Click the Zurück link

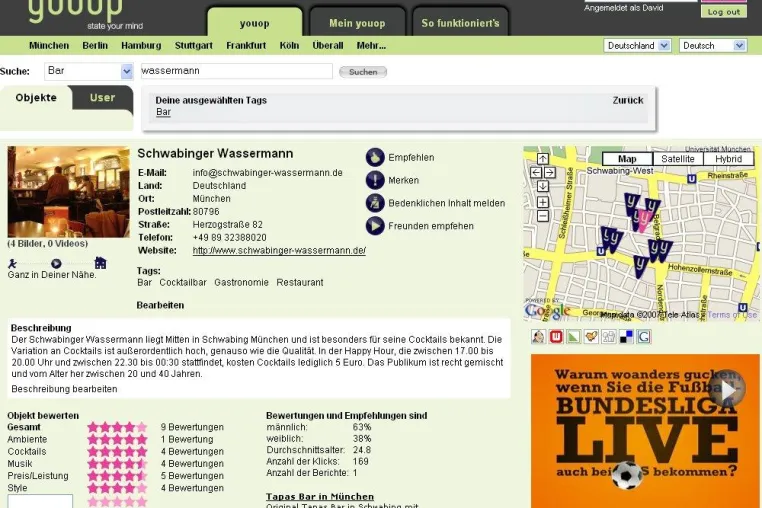pos(628,100)
